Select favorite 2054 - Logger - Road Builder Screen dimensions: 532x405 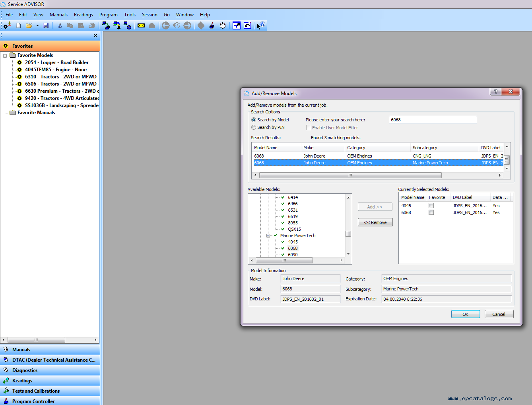point(57,62)
